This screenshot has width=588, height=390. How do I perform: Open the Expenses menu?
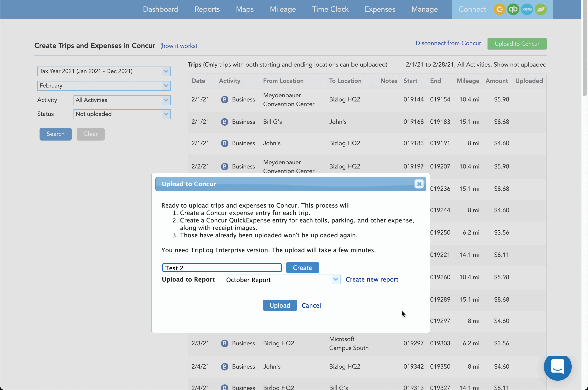pos(380,10)
